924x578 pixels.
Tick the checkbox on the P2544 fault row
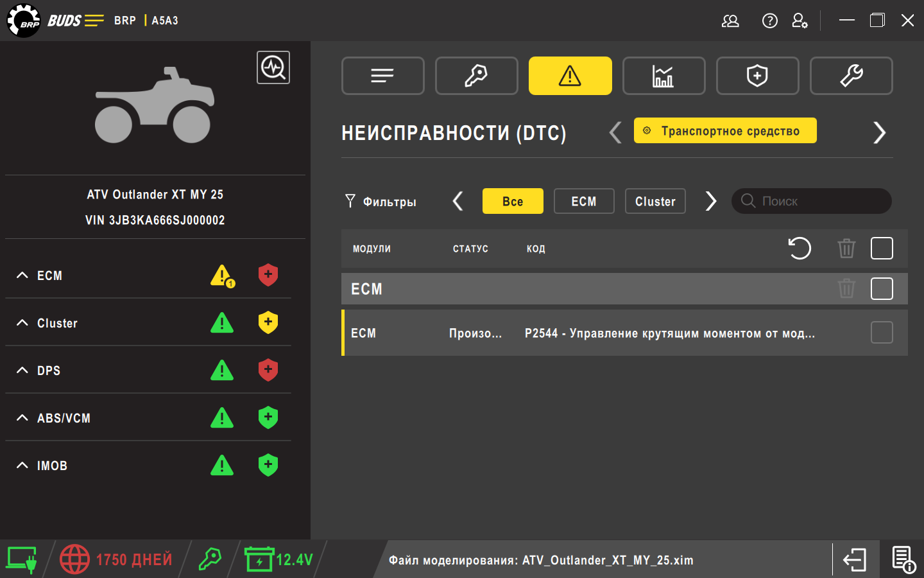coord(882,333)
